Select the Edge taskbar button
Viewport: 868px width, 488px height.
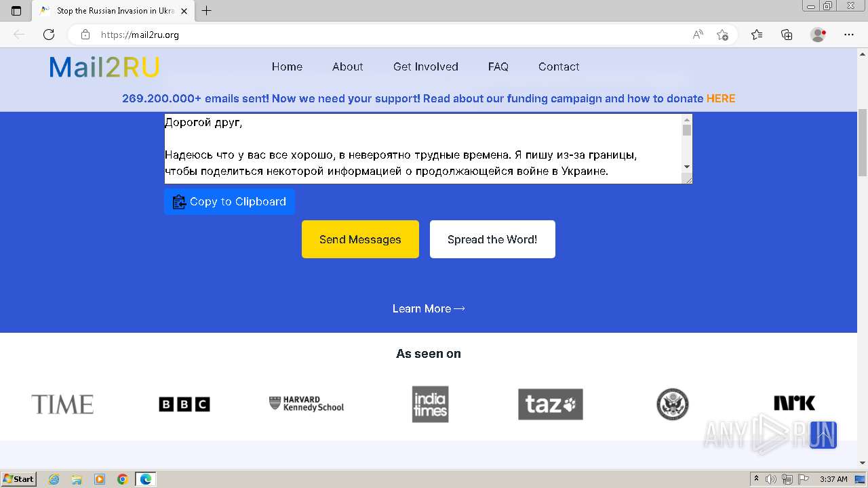pos(146,479)
